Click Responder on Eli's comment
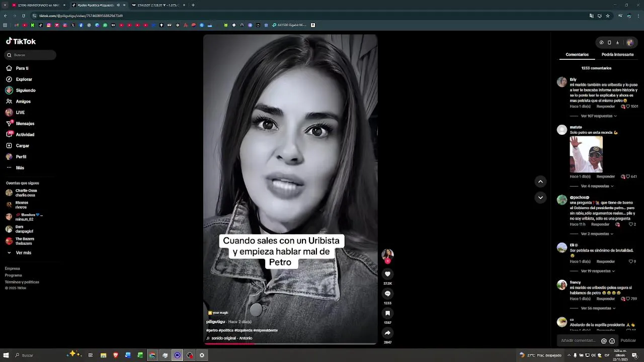 tap(606, 262)
